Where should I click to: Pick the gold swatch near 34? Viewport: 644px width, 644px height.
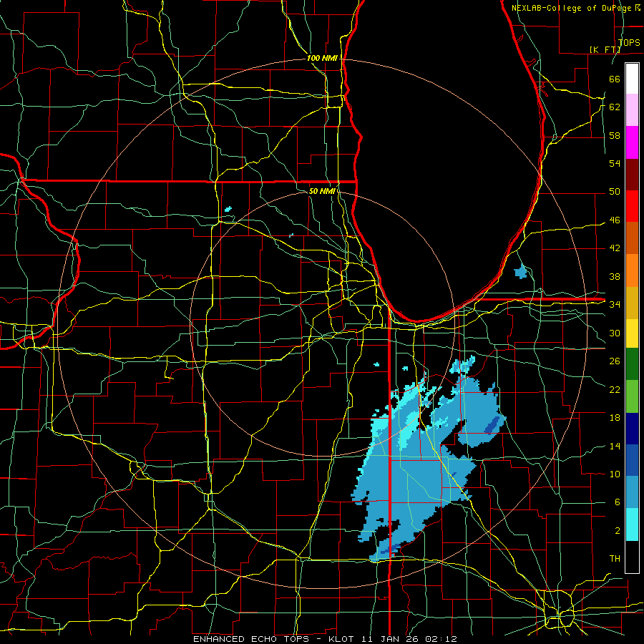632,303
